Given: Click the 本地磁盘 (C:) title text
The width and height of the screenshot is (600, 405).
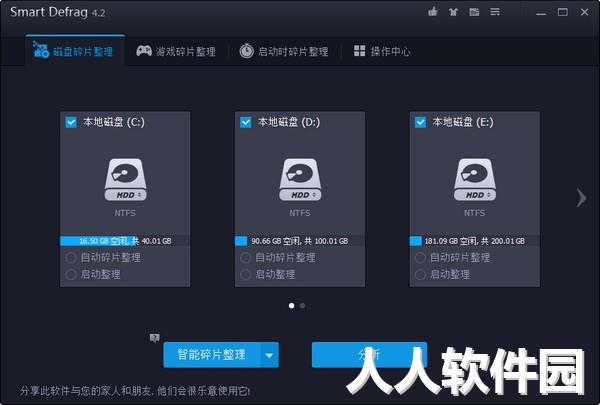Looking at the screenshot, I should 114,122.
